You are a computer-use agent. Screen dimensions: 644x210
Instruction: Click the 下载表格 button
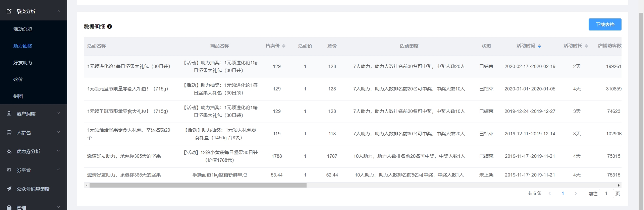pyautogui.click(x=605, y=24)
